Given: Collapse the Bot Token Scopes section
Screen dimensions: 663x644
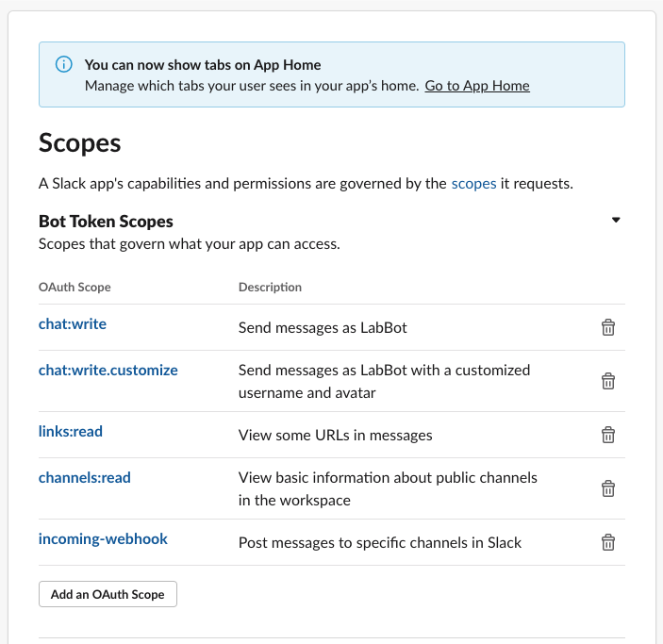Looking at the screenshot, I should pos(616,221).
